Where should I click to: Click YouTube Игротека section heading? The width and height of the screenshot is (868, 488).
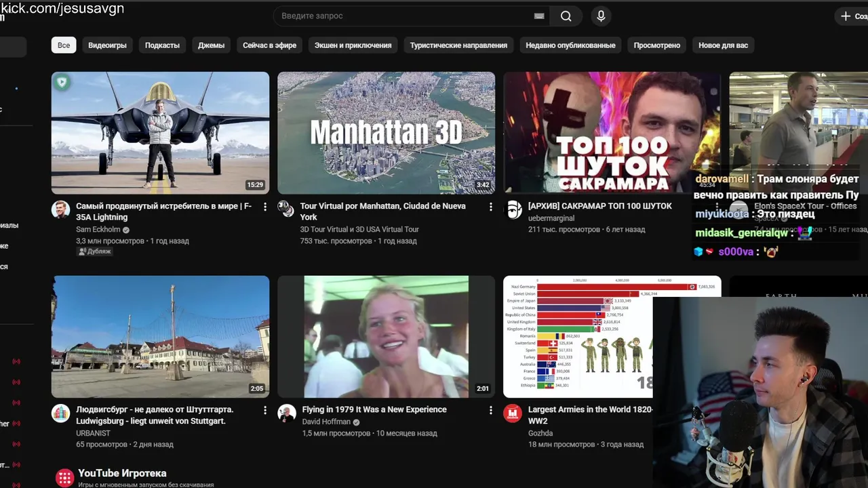click(122, 473)
